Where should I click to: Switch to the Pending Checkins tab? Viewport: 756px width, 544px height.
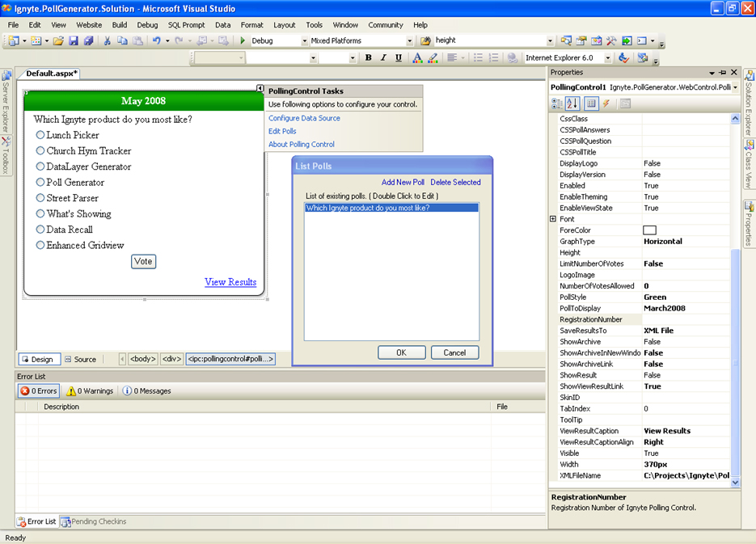tap(94, 521)
